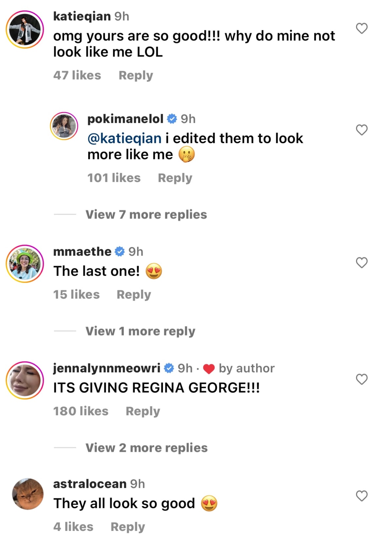View 47 likes on katieqian's comment
Image resolution: width=392 pixels, height=548 pixels.
[x=77, y=75]
